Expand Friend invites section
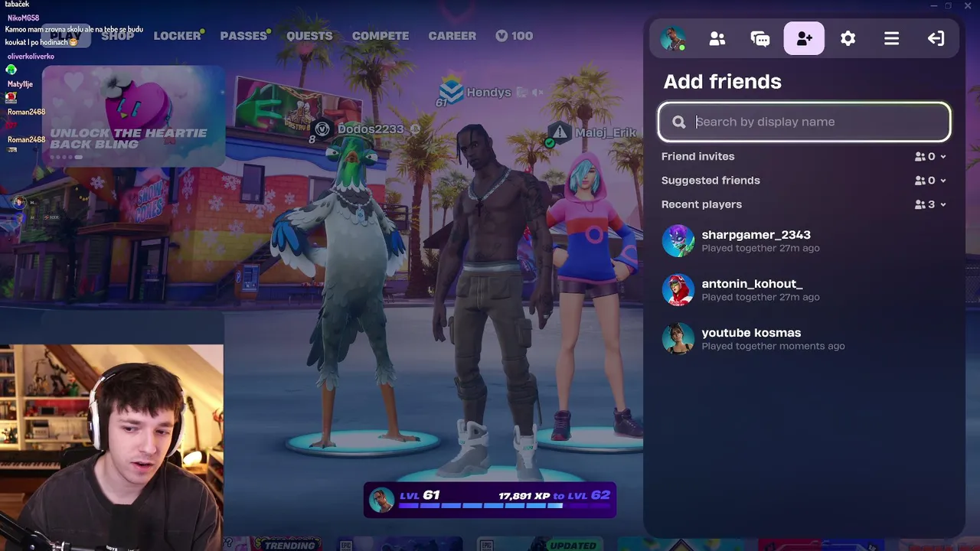The height and width of the screenshot is (551, 980). [x=942, y=156]
